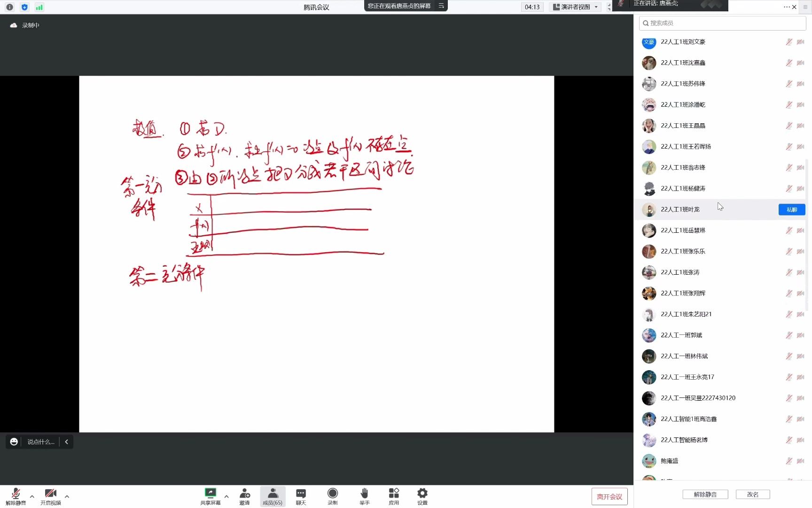
Task: Select member 22人工1班岳慧琳
Action: tap(723, 230)
